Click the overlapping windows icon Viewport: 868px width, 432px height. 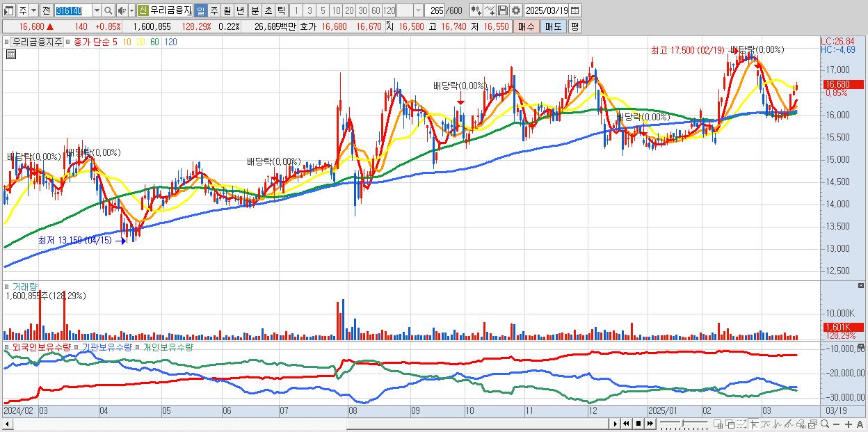pyautogui.click(x=730, y=424)
